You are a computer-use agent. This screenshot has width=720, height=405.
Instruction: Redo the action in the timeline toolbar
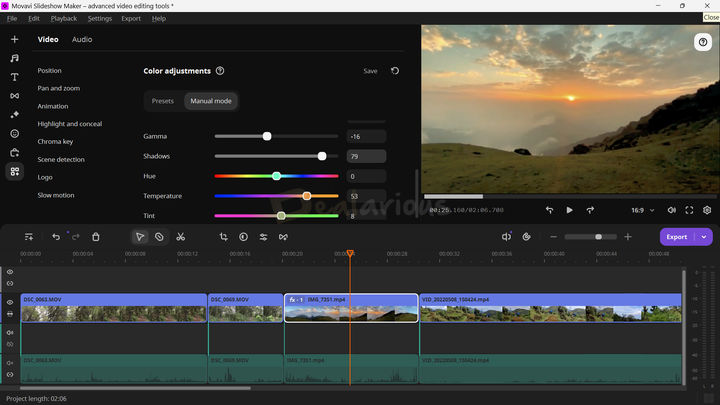[76, 237]
